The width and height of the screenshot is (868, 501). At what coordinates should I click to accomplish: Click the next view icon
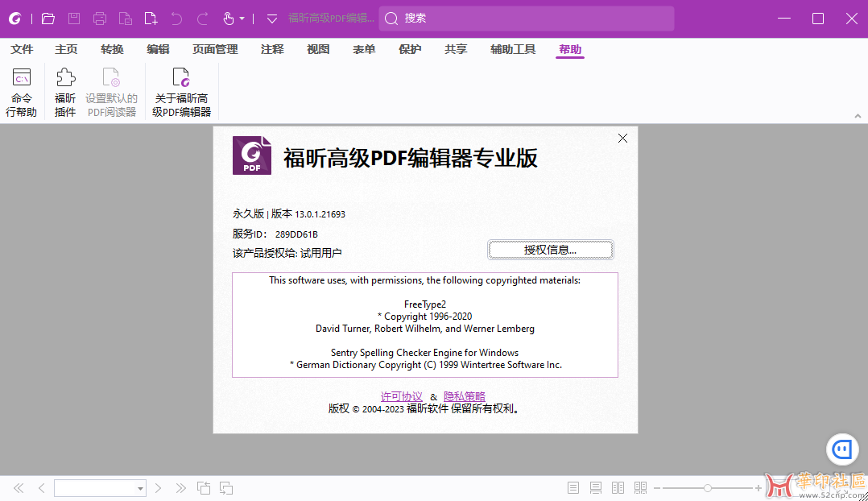(x=225, y=488)
